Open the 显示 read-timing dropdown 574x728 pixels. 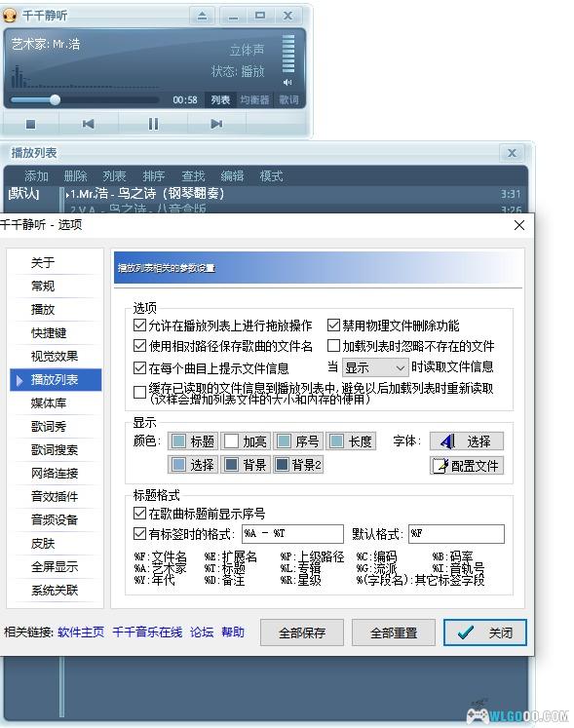pos(375,367)
